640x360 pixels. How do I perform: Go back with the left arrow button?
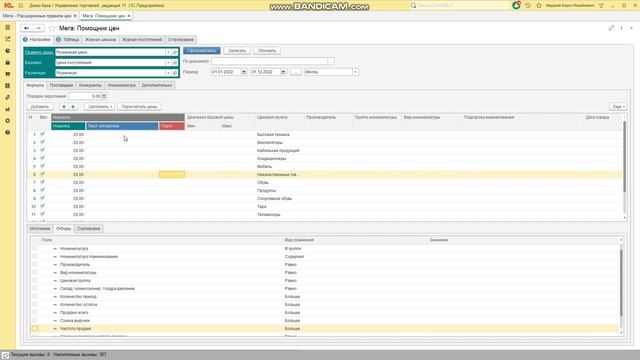(x=27, y=28)
